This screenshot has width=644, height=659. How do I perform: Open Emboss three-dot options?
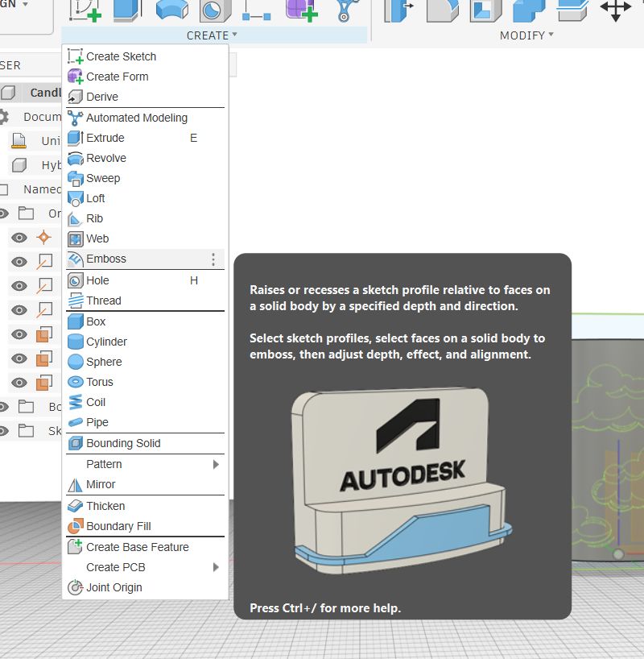pyautogui.click(x=213, y=259)
